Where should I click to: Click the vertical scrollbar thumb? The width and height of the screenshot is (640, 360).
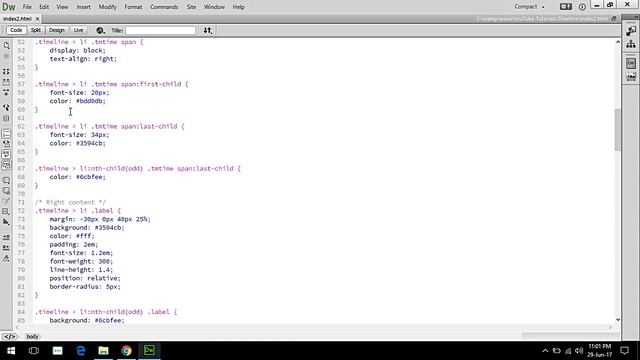point(618,130)
